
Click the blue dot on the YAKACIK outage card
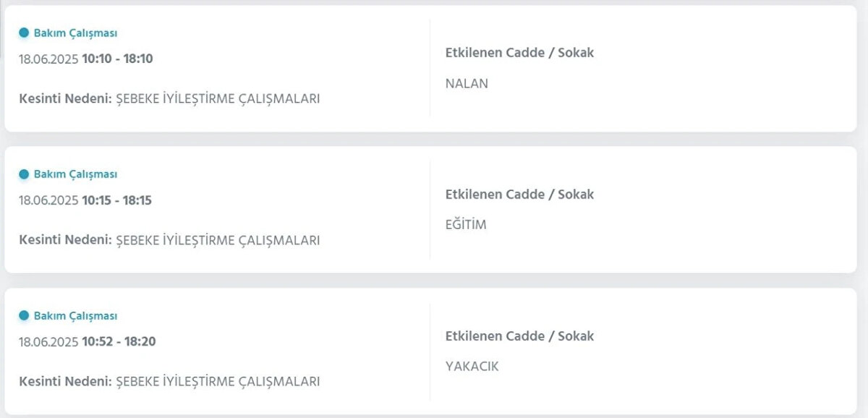tap(24, 316)
